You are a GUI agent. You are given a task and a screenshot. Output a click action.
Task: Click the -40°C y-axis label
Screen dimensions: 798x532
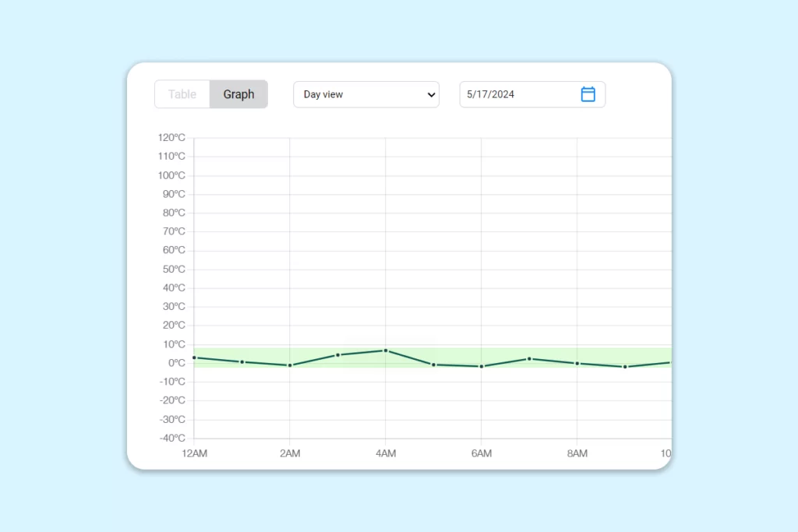[x=172, y=438]
